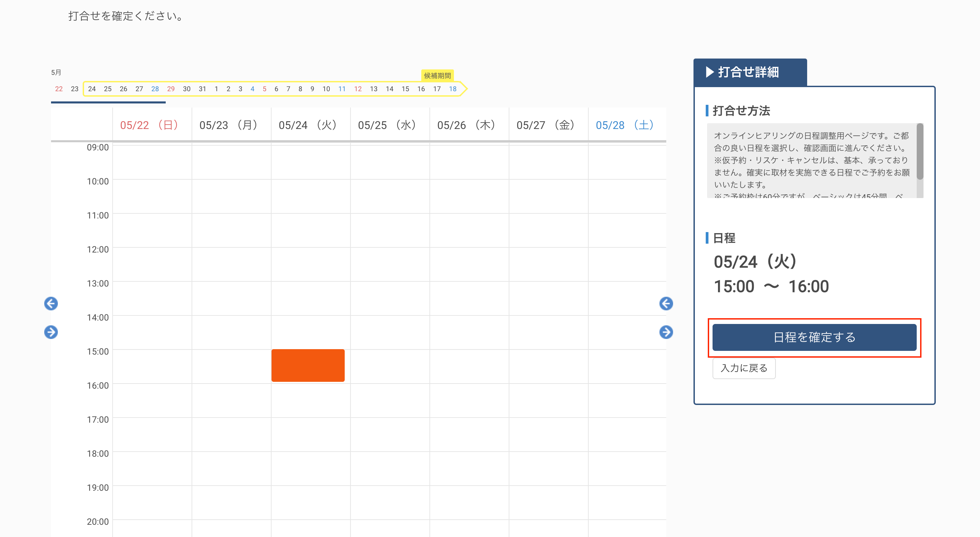Click the 打合せ詳細 triangle icon

(709, 72)
